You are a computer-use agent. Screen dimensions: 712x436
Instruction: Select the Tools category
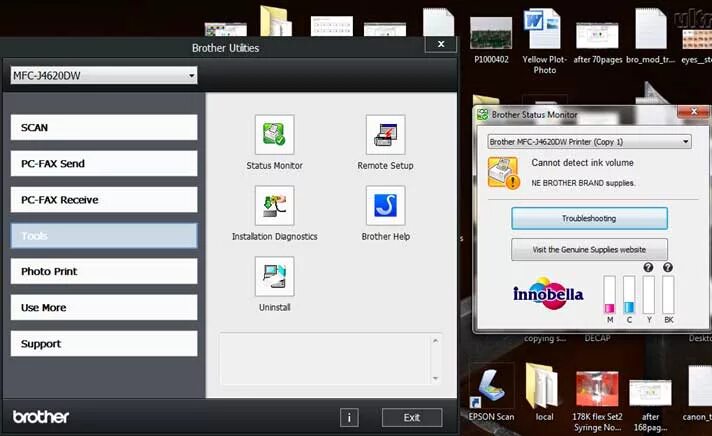[x=104, y=235]
